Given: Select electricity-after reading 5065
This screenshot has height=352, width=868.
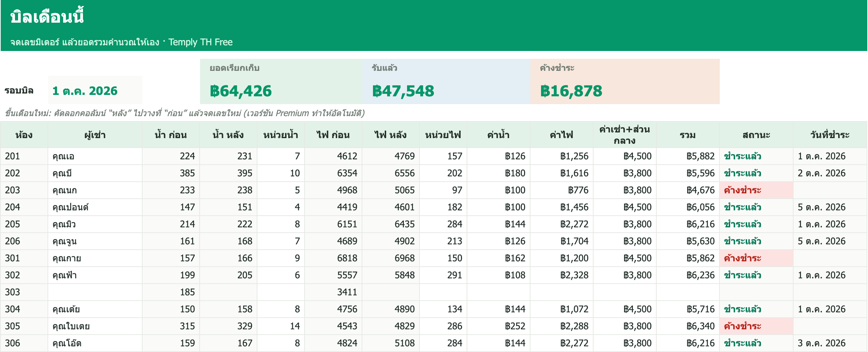Looking at the screenshot, I should point(391,190).
